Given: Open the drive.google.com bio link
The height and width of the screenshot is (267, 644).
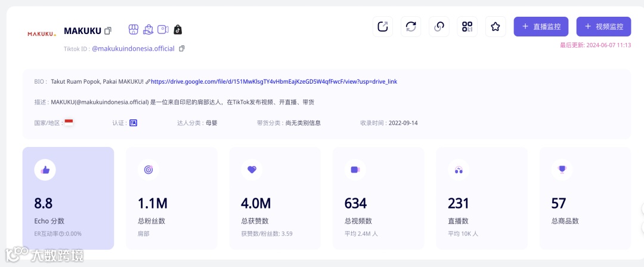Looking at the screenshot, I should click(274, 82).
